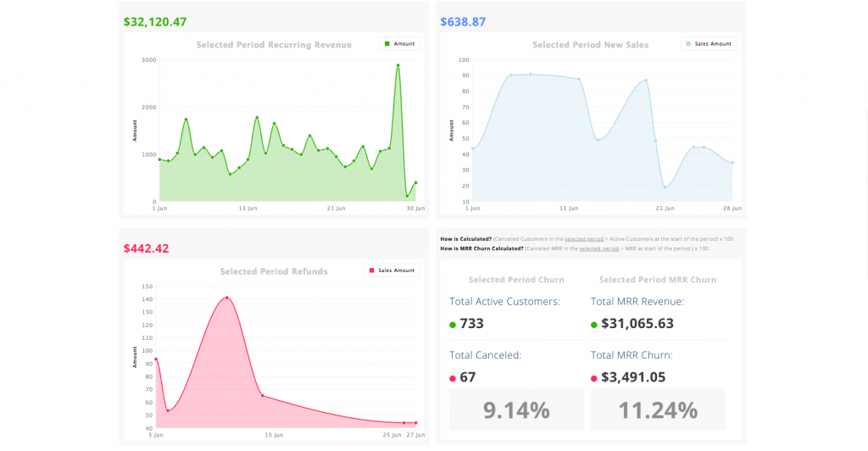
Task: Select the lowest data point in Recurring Revenue chart
Action: coord(407,196)
